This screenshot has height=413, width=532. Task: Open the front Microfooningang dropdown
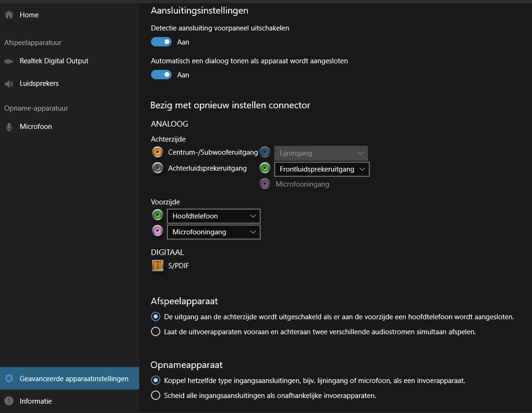point(214,232)
